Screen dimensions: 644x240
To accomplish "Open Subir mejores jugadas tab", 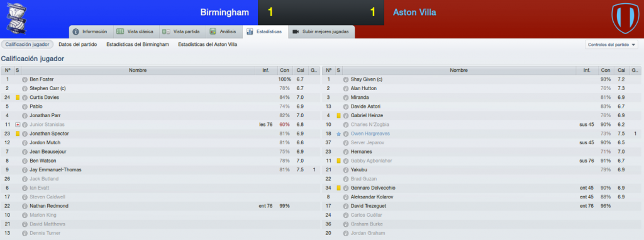I will click(321, 31).
